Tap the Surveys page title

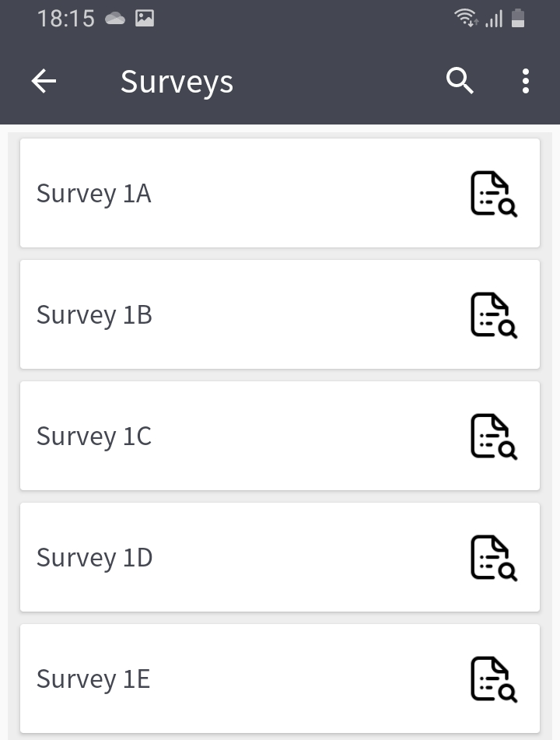[177, 82]
